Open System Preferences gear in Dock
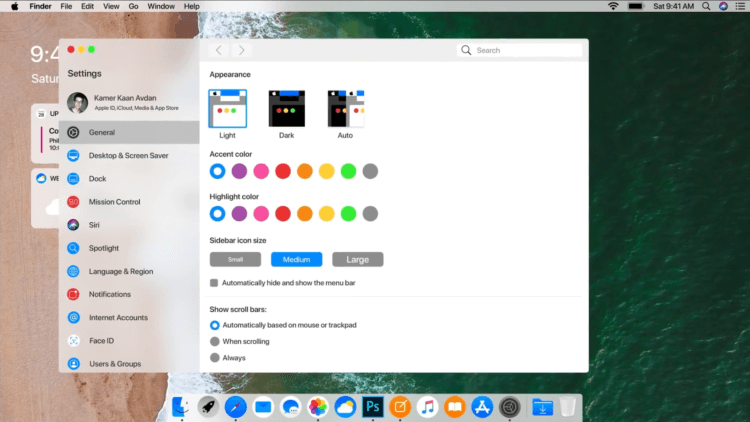Image resolution: width=750 pixels, height=422 pixels. (509, 407)
